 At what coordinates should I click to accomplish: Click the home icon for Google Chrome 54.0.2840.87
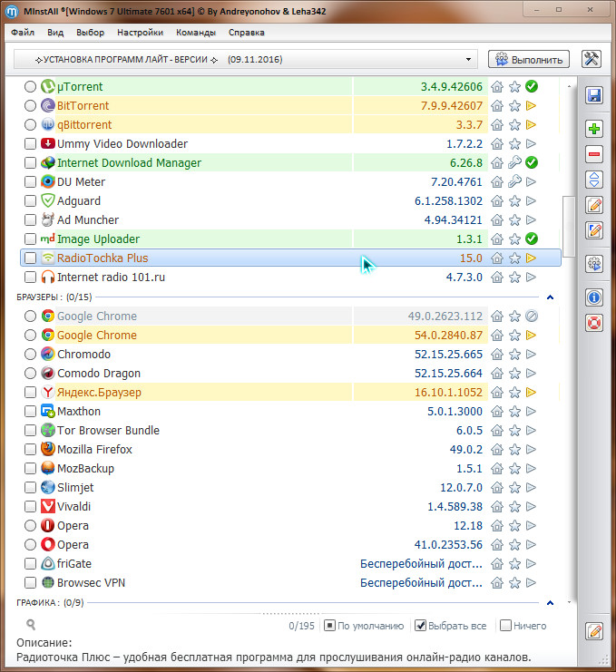pos(497,336)
